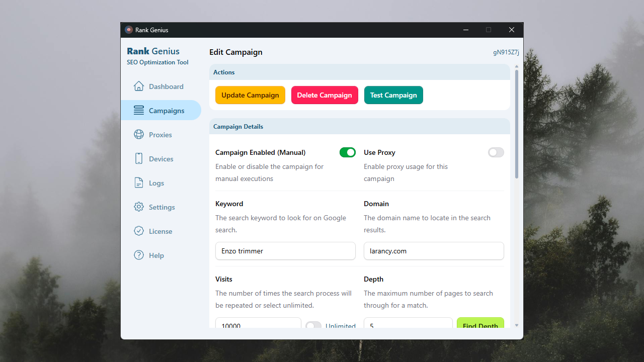
Task: Click the Devices phone icon
Action: pyautogui.click(x=139, y=159)
